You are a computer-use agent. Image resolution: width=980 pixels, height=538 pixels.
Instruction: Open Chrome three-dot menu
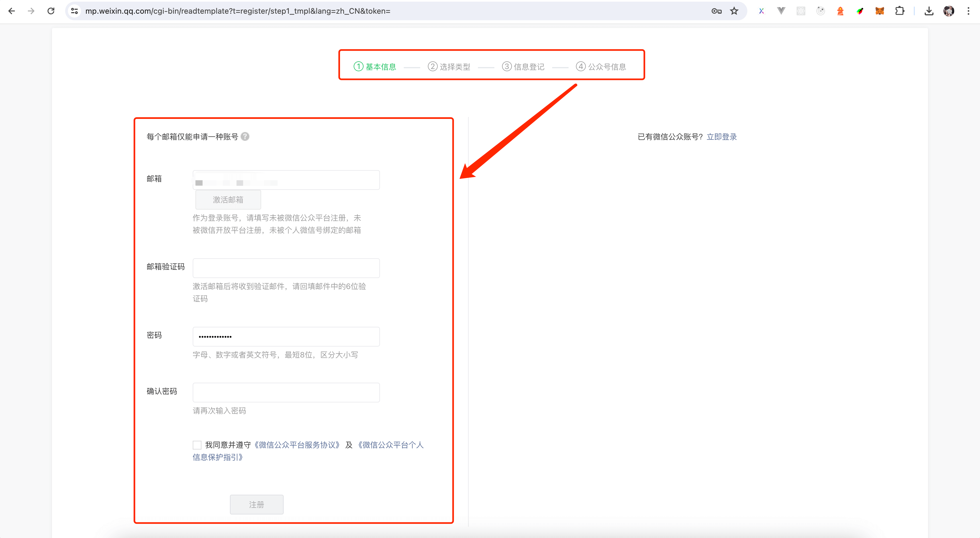pyautogui.click(x=968, y=11)
